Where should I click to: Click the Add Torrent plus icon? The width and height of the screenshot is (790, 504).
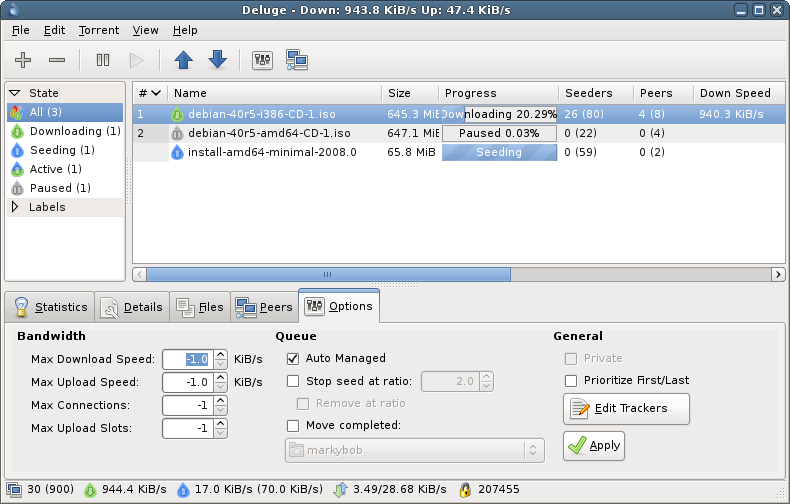(x=23, y=60)
